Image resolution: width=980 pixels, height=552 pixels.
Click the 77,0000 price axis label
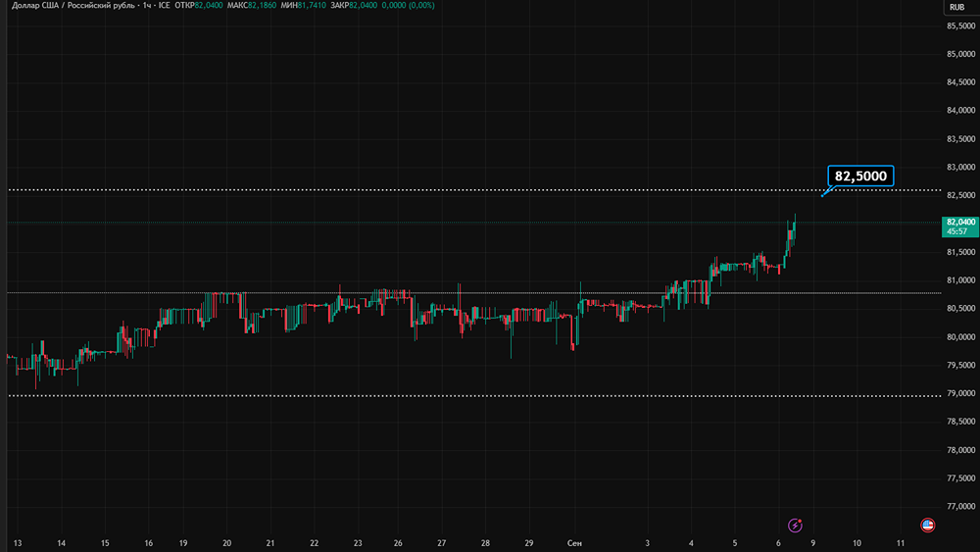pos(960,506)
